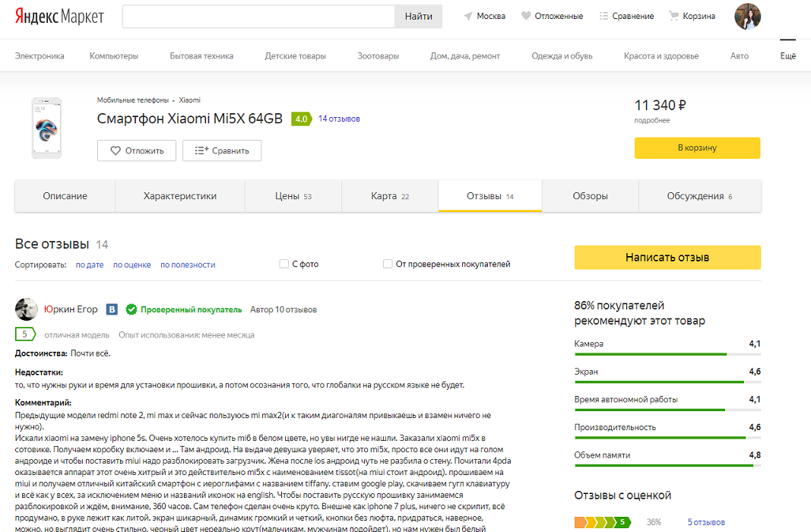Click the Отложить button

137,150
